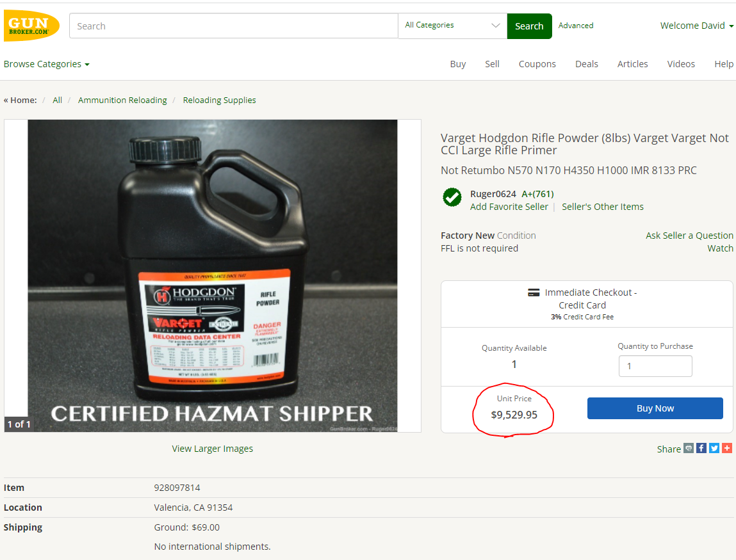
Task: Click the green Search button
Action: (x=529, y=26)
